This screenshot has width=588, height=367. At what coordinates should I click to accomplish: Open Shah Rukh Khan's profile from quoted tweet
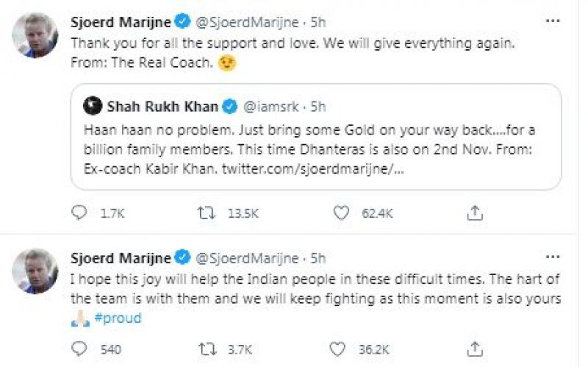[163, 107]
